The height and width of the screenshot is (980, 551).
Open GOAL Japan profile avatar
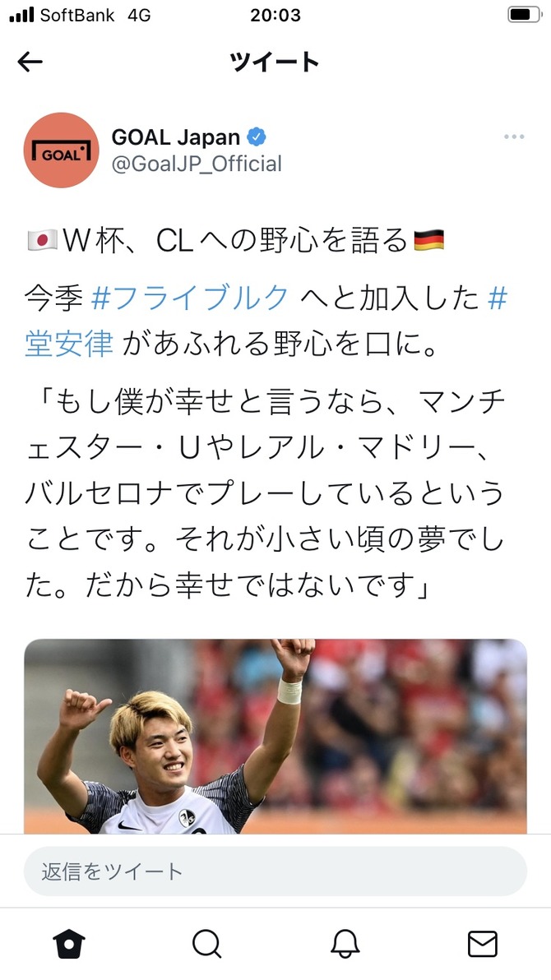point(62,150)
